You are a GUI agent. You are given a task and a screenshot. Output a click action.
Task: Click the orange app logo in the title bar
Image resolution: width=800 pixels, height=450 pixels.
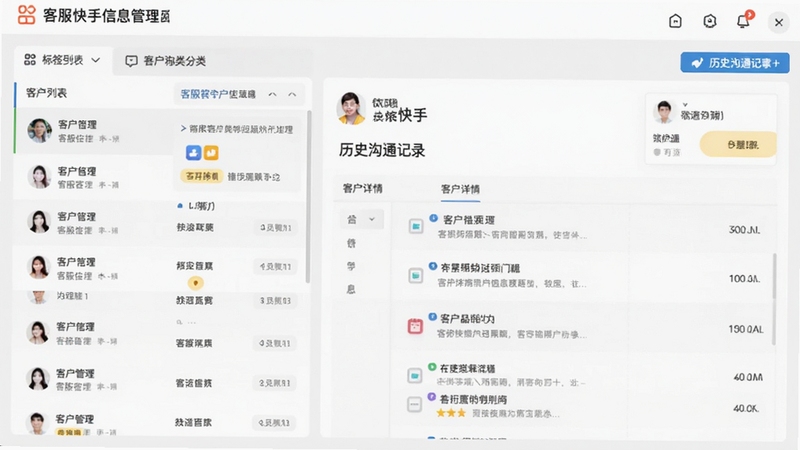click(x=27, y=15)
